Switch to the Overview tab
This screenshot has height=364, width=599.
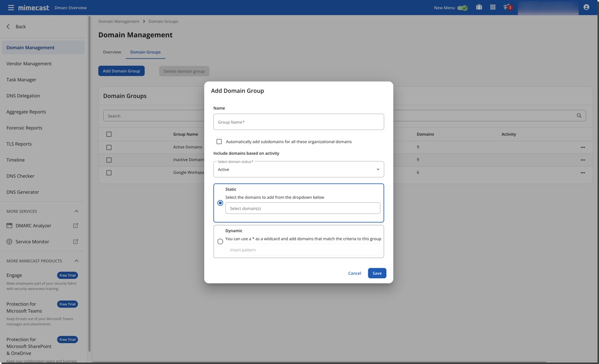[112, 52]
